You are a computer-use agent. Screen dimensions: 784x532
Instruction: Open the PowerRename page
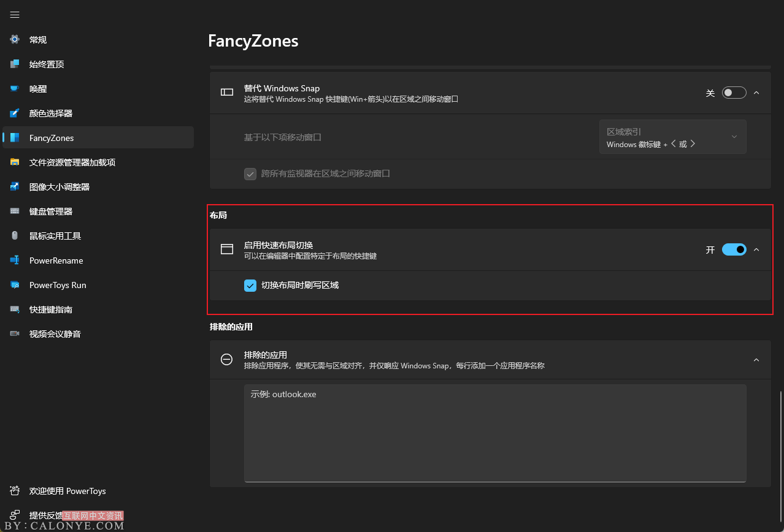(98, 260)
